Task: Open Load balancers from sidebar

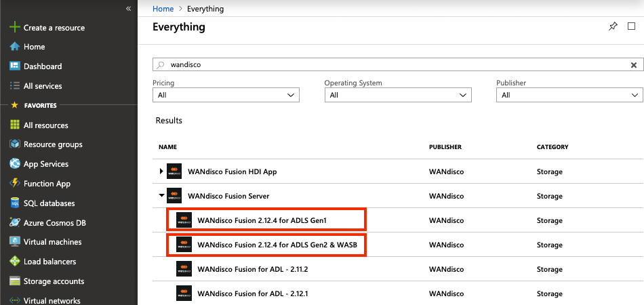Action: tap(49, 262)
